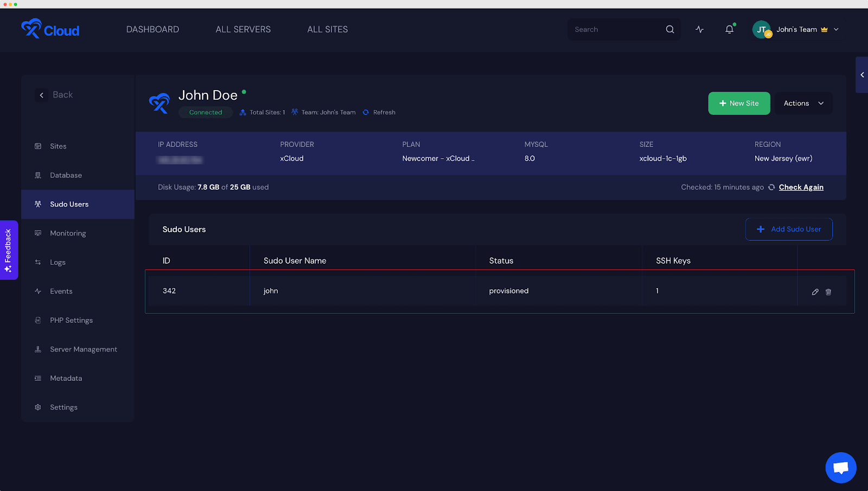Click the edit pencil icon for john

[x=815, y=292]
